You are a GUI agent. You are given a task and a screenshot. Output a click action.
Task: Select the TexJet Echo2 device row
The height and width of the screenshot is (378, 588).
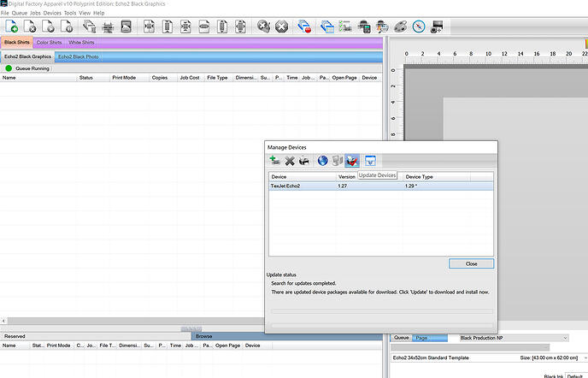pos(381,186)
